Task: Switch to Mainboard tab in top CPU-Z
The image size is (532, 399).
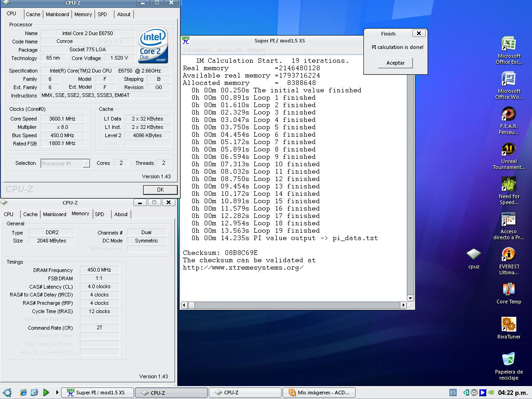Action: pyautogui.click(x=57, y=14)
